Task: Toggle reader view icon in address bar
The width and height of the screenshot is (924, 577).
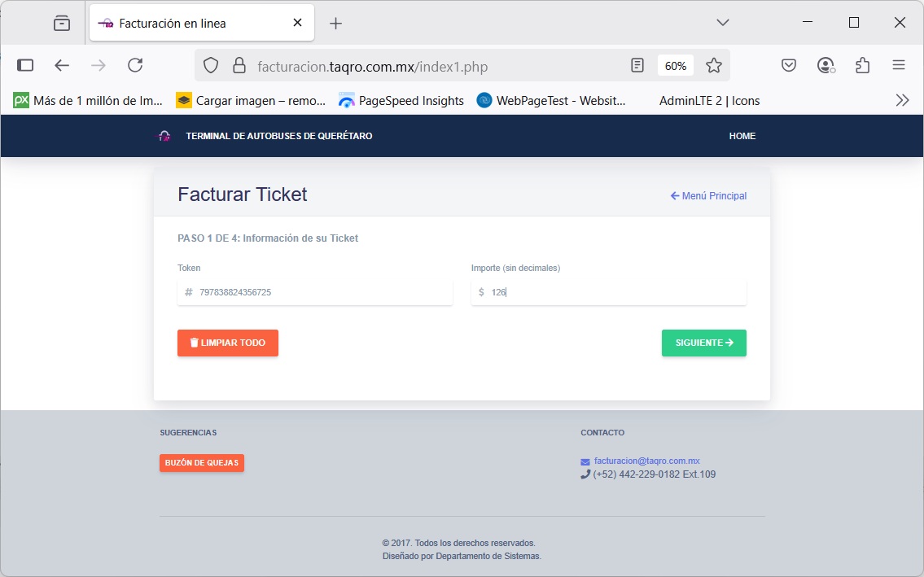Action: pos(637,66)
